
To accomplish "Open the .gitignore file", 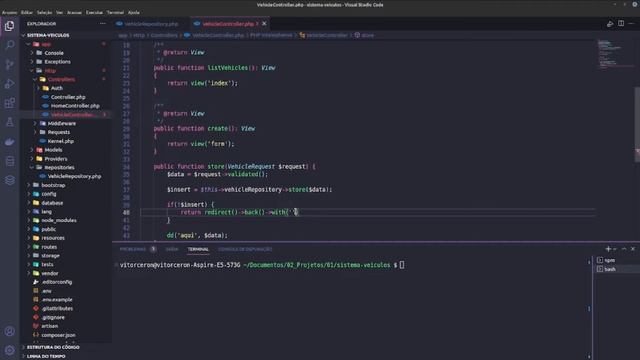I will 53,317.
